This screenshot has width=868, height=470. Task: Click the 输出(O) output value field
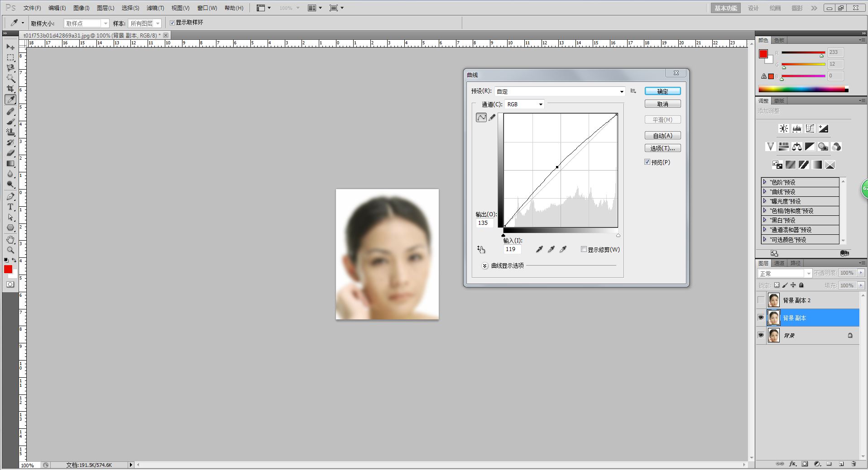click(484, 223)
